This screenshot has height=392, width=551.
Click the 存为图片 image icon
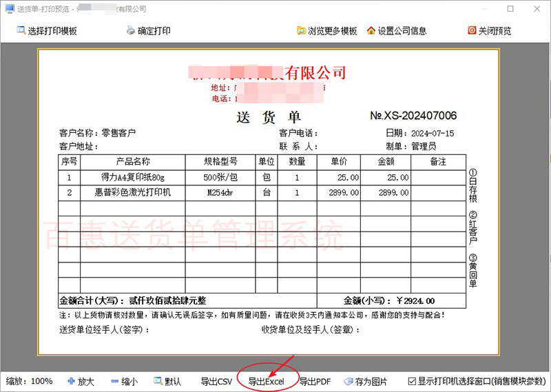tap(349, 381)
